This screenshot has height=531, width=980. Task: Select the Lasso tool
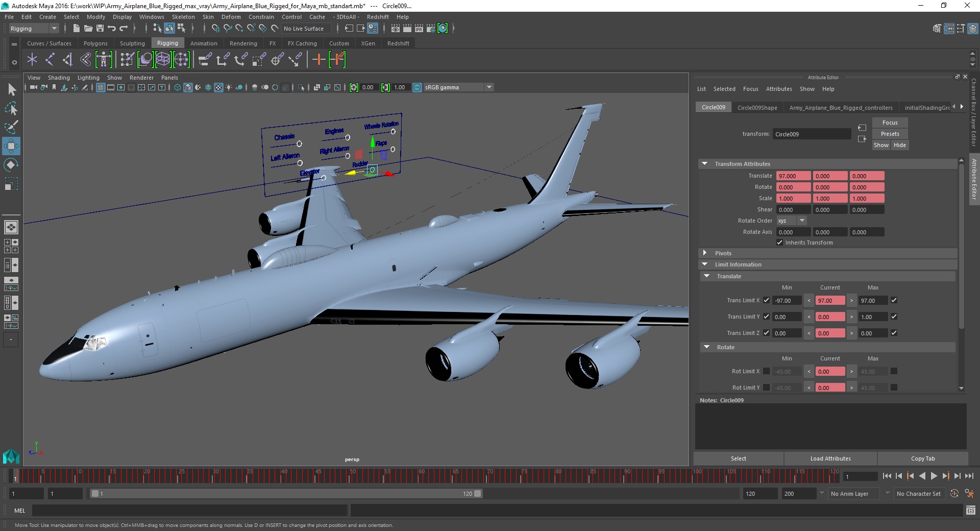click(x=11, y=108)
